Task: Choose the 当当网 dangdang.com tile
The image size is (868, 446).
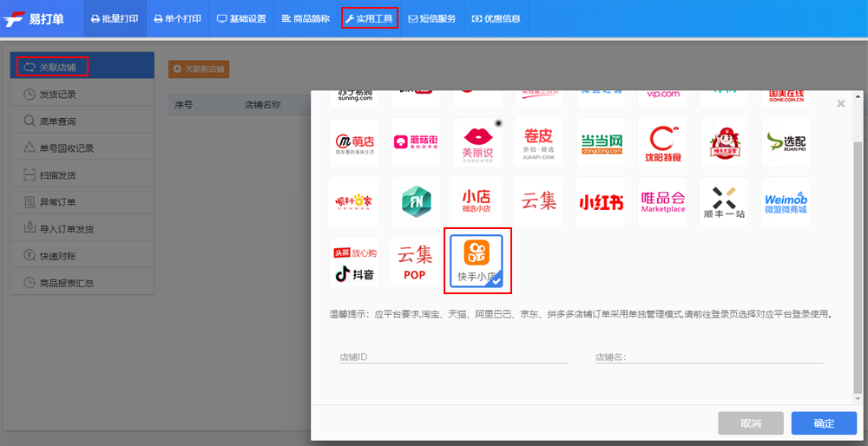Action: [602, 142]
